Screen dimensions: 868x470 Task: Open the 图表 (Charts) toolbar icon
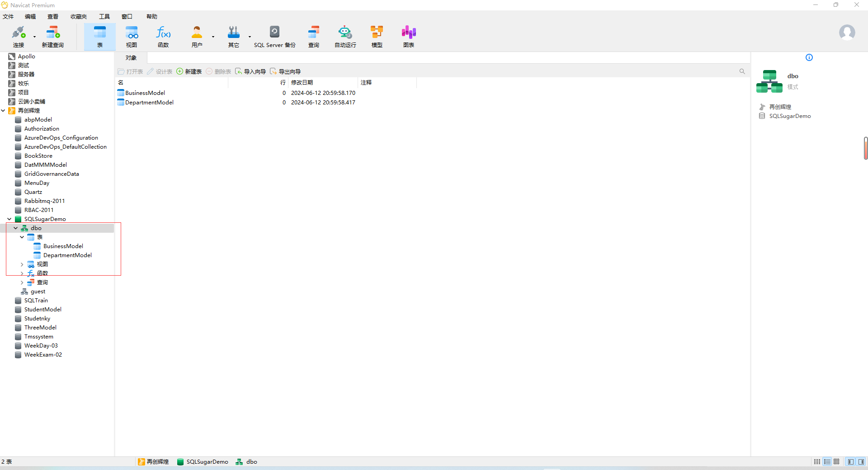pyautogui.click(x=409, y=36)
